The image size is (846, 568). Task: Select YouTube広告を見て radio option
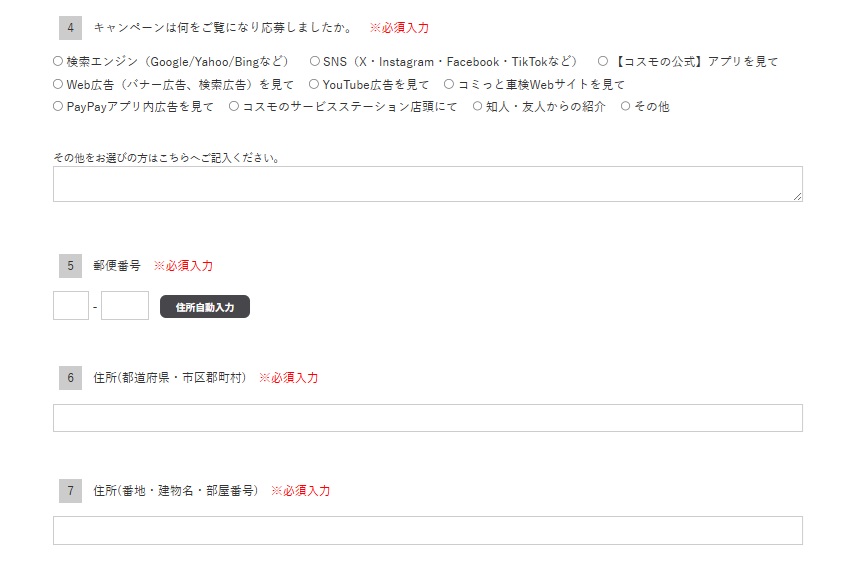coord(314,85)
